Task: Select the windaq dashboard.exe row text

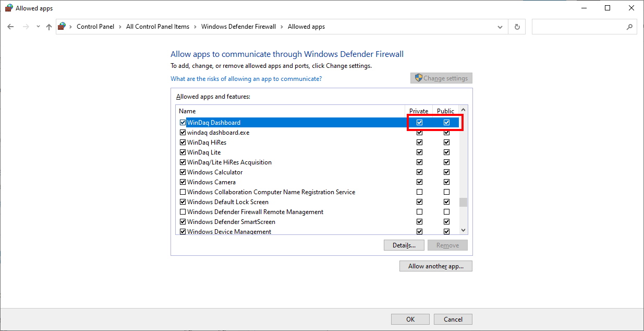Action: [218, 133]
